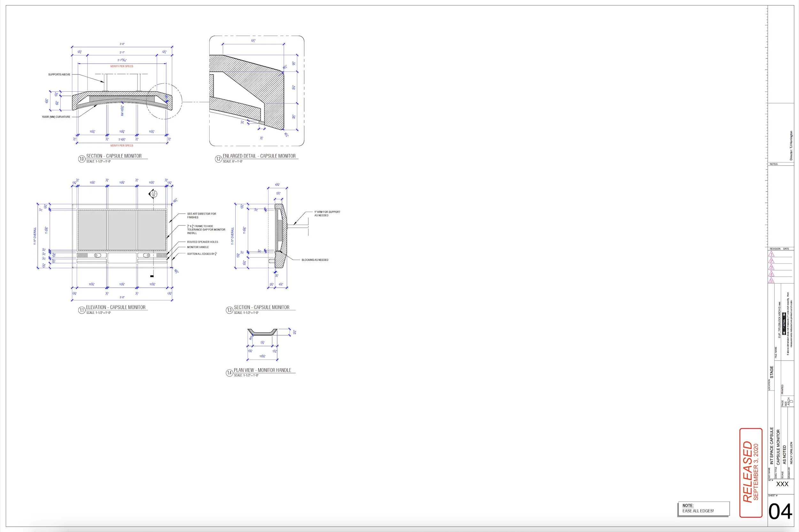This screenshot has width=799, height=532.
Task: Click the 1.4 plan view number bubble
Action: [x=229, y=373]
